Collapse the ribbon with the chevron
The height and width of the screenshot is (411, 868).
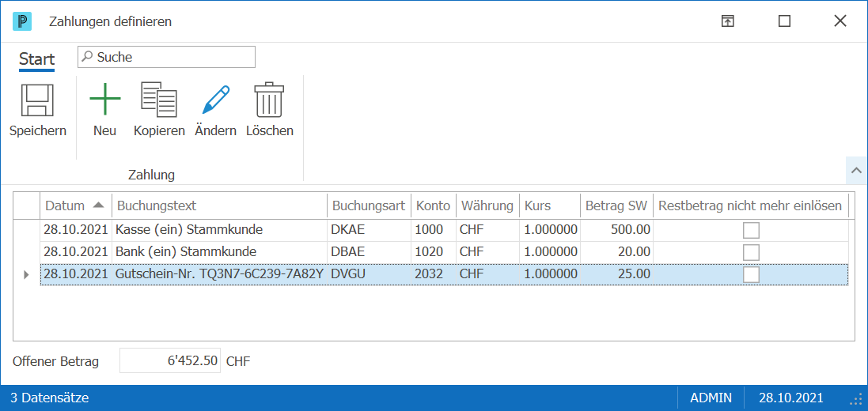click(x=856, y=171)
